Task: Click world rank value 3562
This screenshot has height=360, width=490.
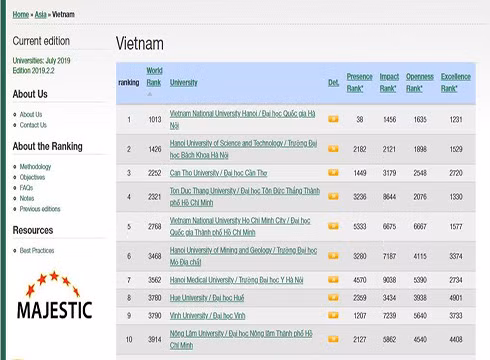Action: [155, 280]
